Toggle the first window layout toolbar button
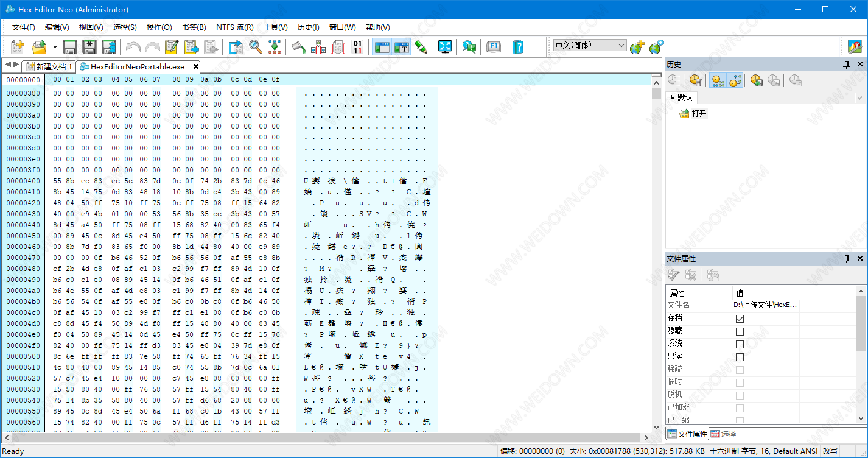868x458 pixels. click(382, 47)
